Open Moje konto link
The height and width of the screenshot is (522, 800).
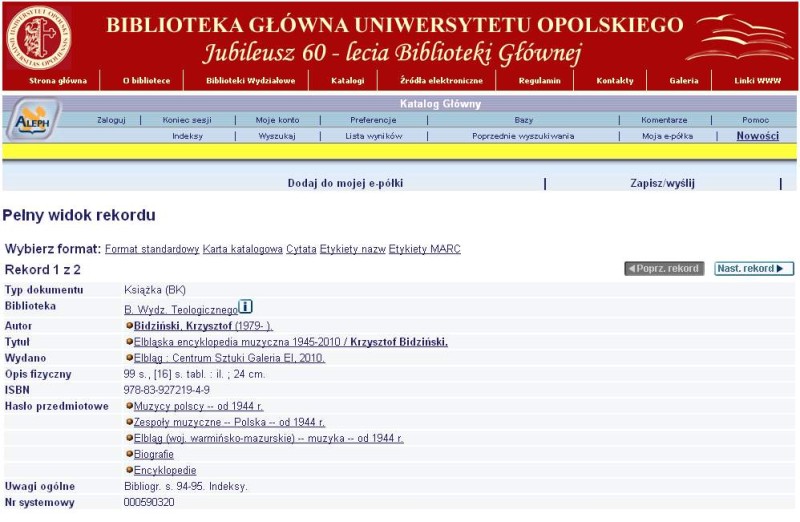(277, 120)
